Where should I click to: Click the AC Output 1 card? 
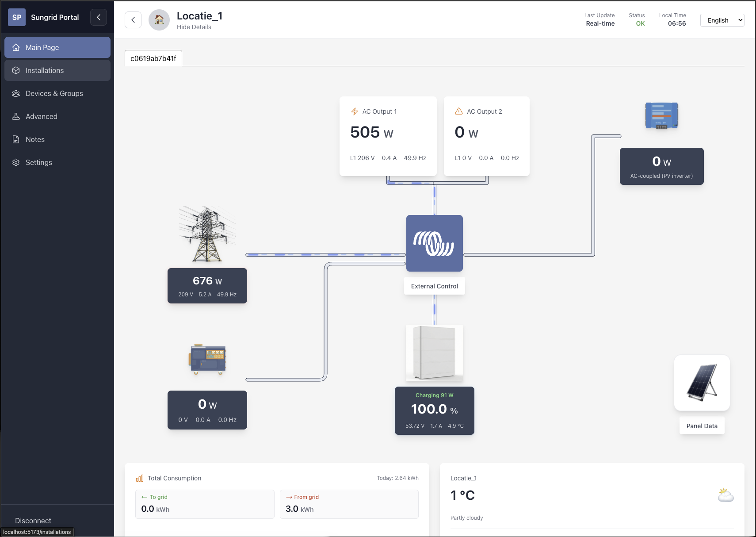pos(388,136)
